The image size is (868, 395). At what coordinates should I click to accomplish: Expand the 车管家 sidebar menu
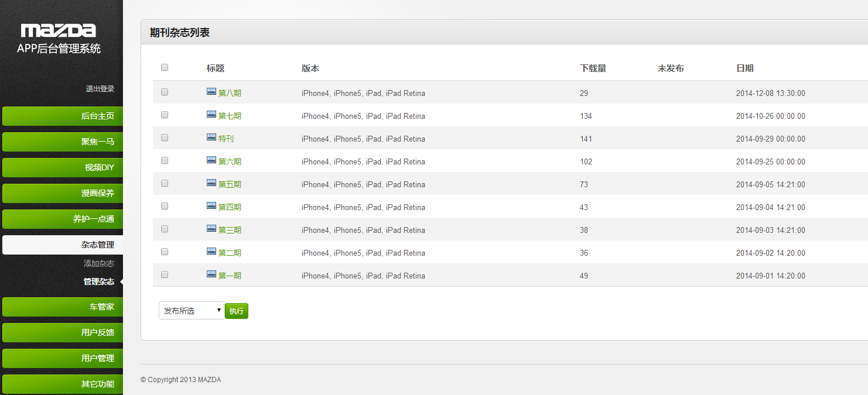63,307
